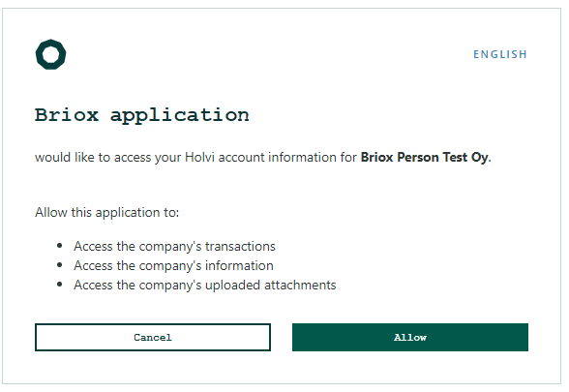Cancel the authorization request
Screen dimensions: 569x392
(153, 337)
